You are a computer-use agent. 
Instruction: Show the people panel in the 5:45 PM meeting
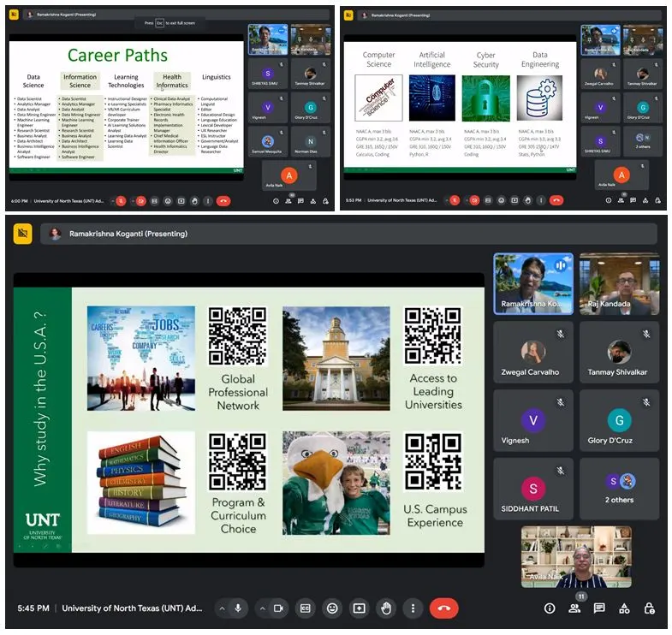(574, 608)
